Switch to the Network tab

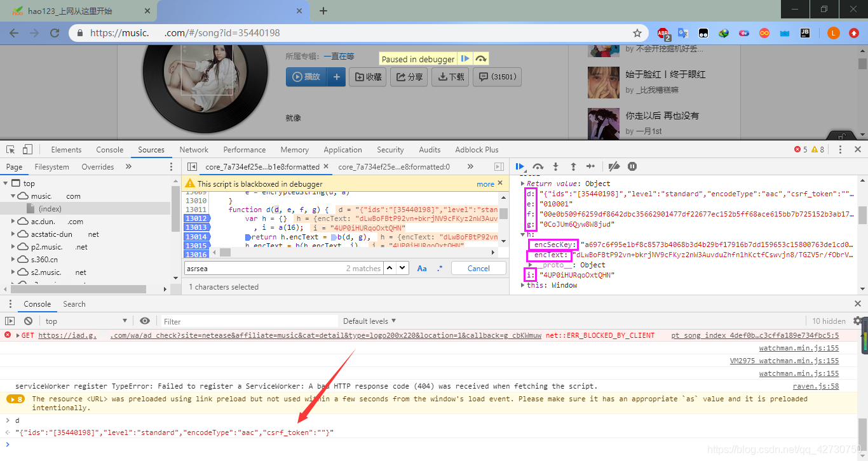pos(194,150)
